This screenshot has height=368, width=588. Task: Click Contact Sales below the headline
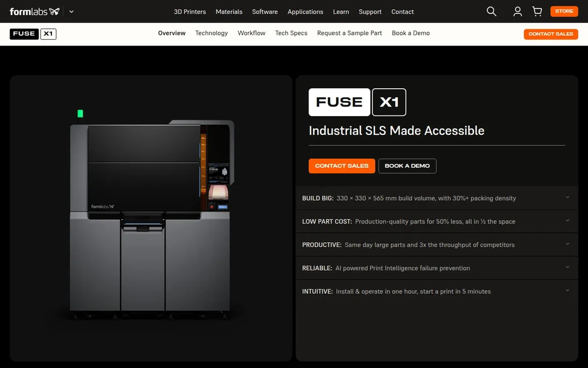[x=342, y=166]
